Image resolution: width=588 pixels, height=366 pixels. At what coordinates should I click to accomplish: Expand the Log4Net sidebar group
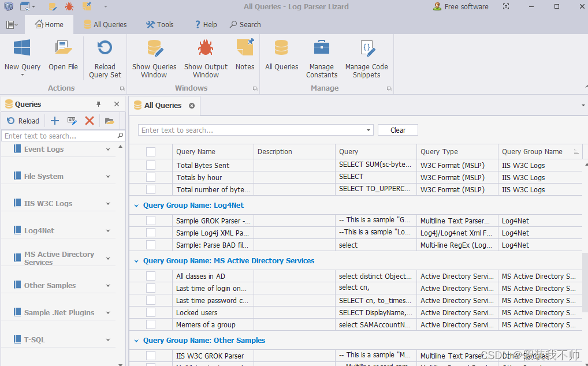pos(108,231)
